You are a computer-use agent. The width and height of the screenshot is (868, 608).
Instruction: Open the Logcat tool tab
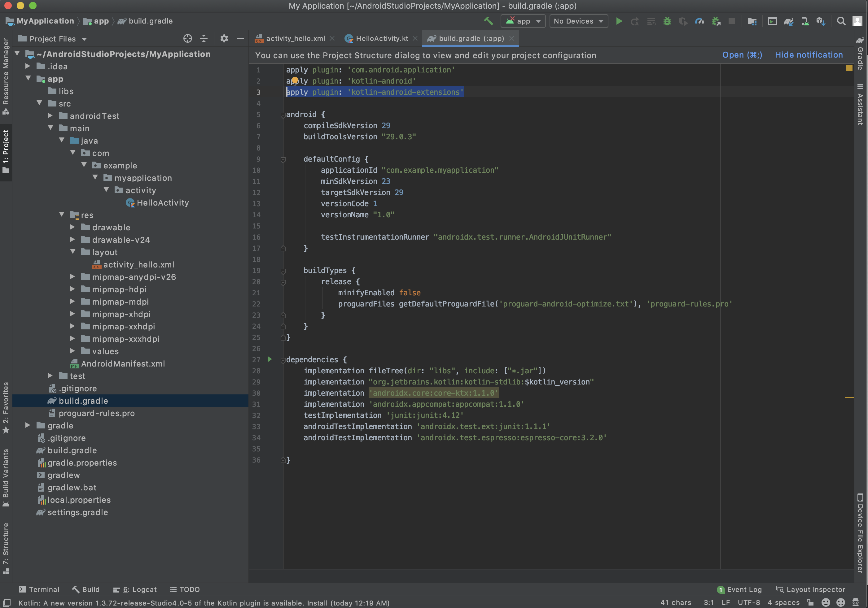coord(135,589)
